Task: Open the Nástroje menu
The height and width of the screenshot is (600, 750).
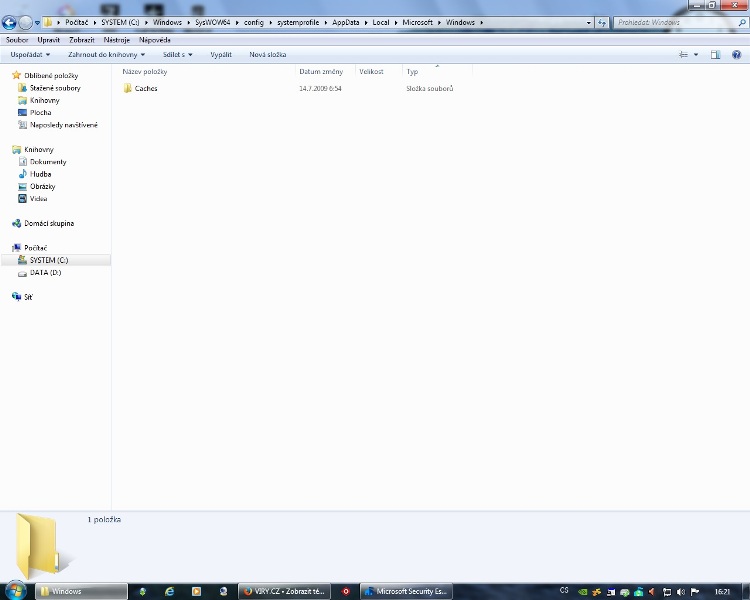Action: tap(117, 39)
